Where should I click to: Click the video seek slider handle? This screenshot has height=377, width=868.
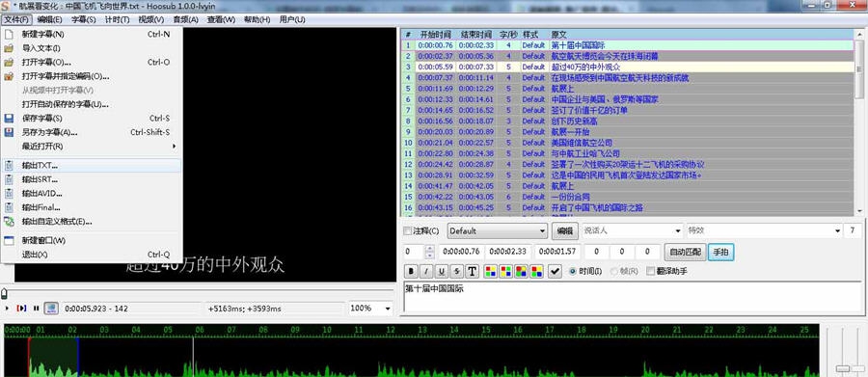coord(4,294)
